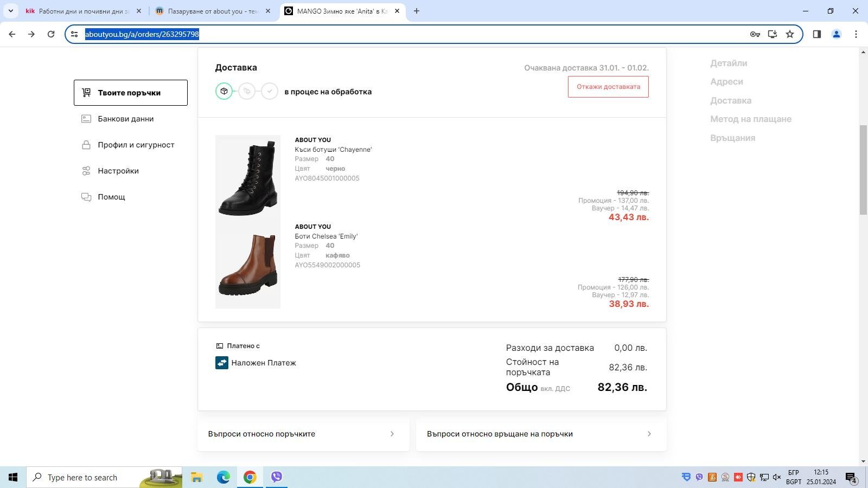The height and width of the screenshot is (488, 868).
Task: Click the price 38,93 лв.
Action: (629, 304)
